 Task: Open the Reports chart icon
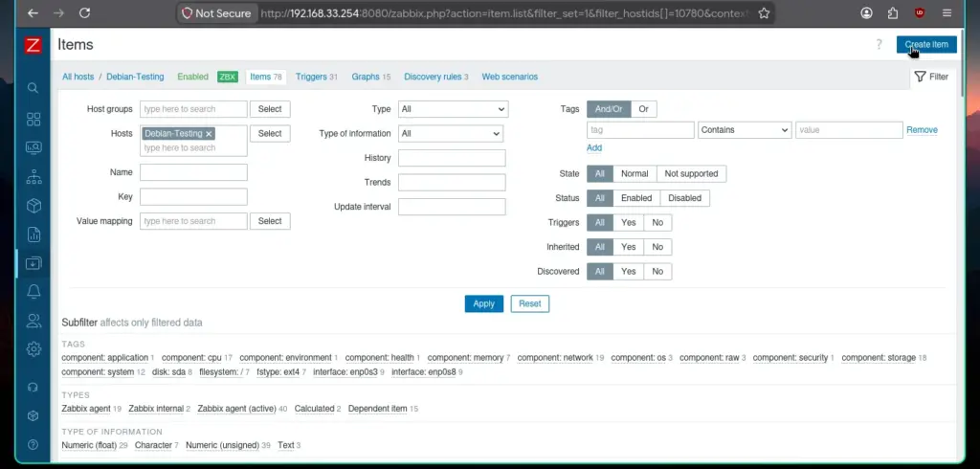click(33, 235)
